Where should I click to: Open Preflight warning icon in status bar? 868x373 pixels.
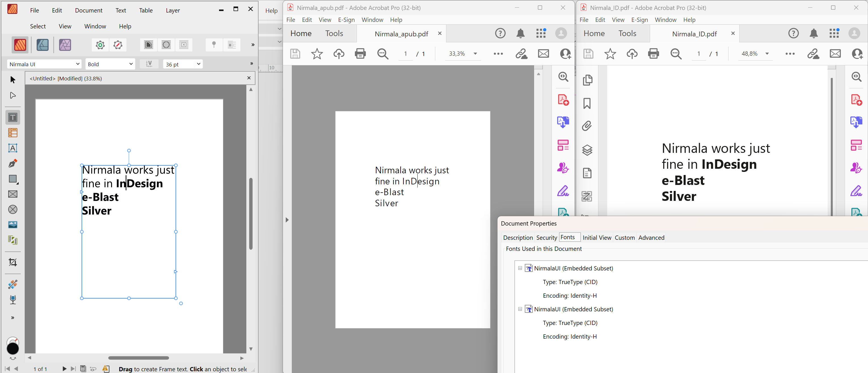(106, 369)
